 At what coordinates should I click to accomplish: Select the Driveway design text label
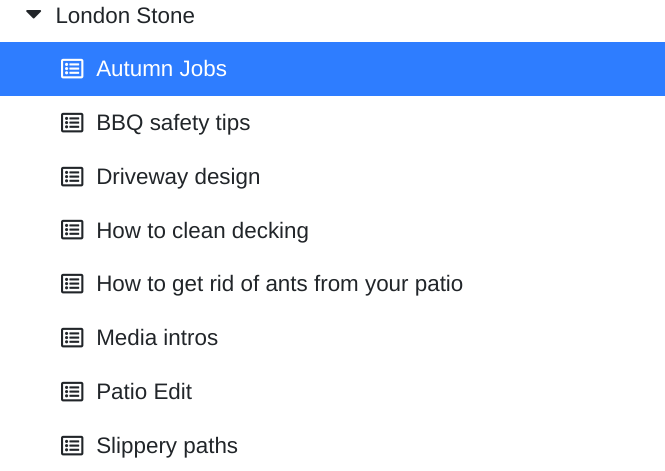coord(178,177)
